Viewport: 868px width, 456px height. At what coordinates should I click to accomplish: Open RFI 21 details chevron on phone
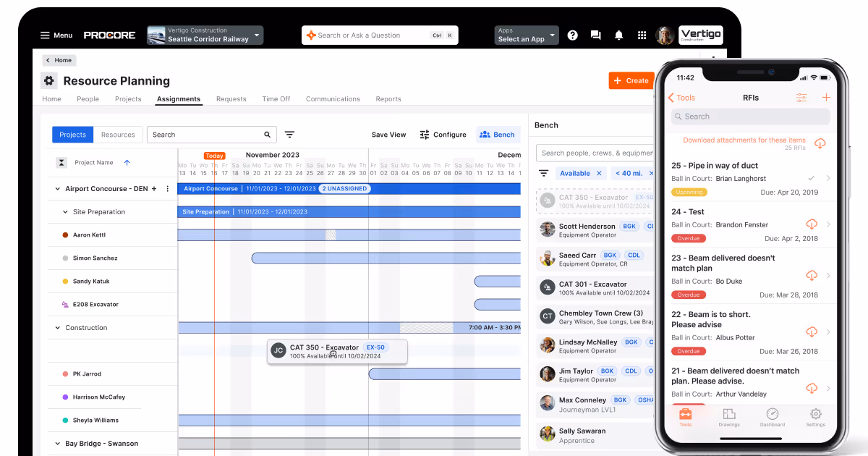[827, 389]
